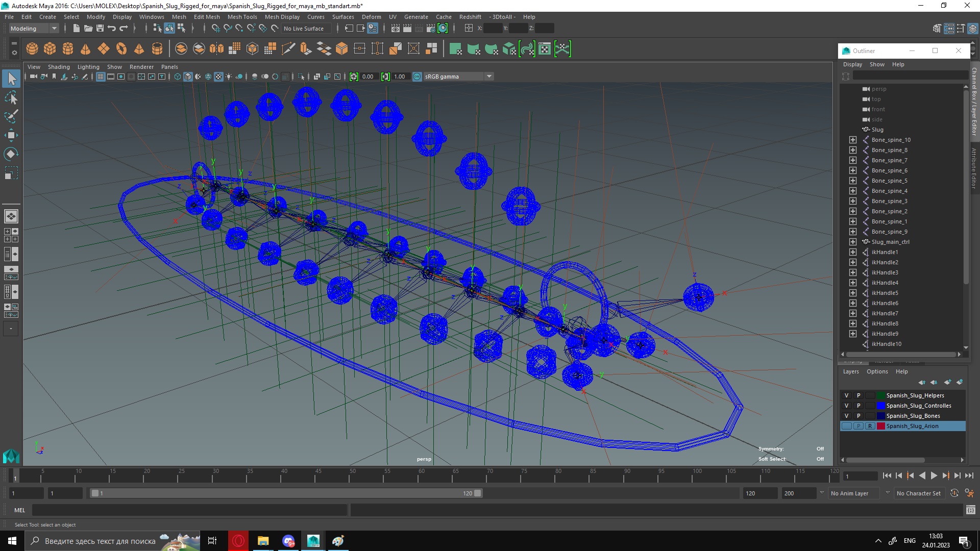The height and width of the screenshot is (551, 980).
Task: Open viewport Shading menu
Action: tap(59, 67)
